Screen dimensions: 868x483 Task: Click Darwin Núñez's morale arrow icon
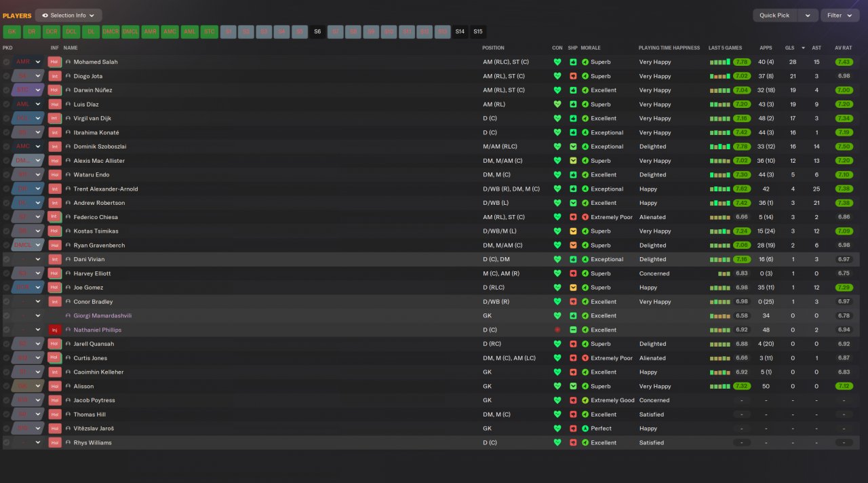585,90
